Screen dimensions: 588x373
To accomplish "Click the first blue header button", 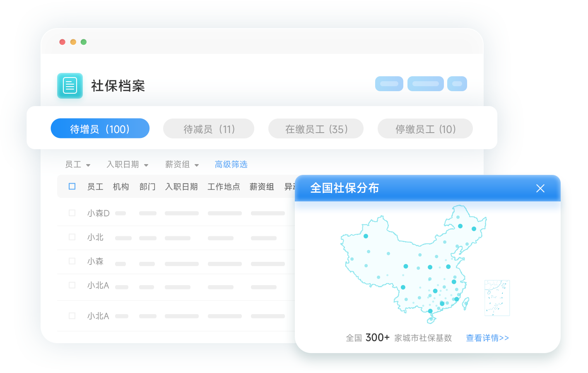I will pos(389,84).
